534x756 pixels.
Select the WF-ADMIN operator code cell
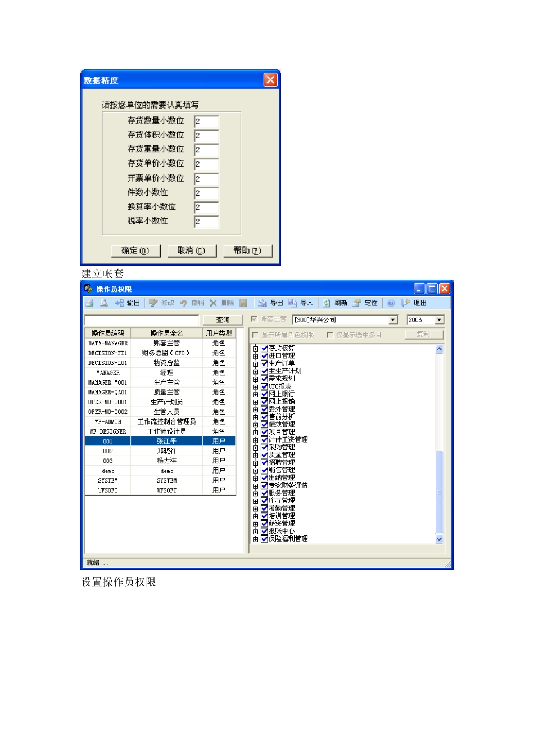[x=108, y=422]
